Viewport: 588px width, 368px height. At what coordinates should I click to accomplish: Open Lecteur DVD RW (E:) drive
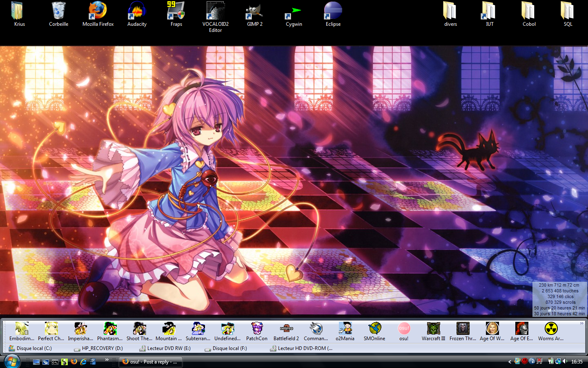point(165,348)
